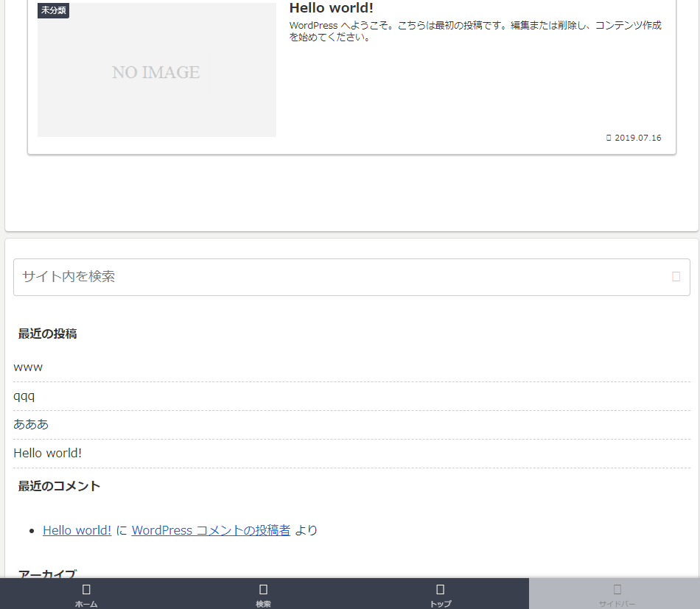Click the 最近のコメント heading
700x609 pixels.
pyautogui.click(x=59, y=486)
